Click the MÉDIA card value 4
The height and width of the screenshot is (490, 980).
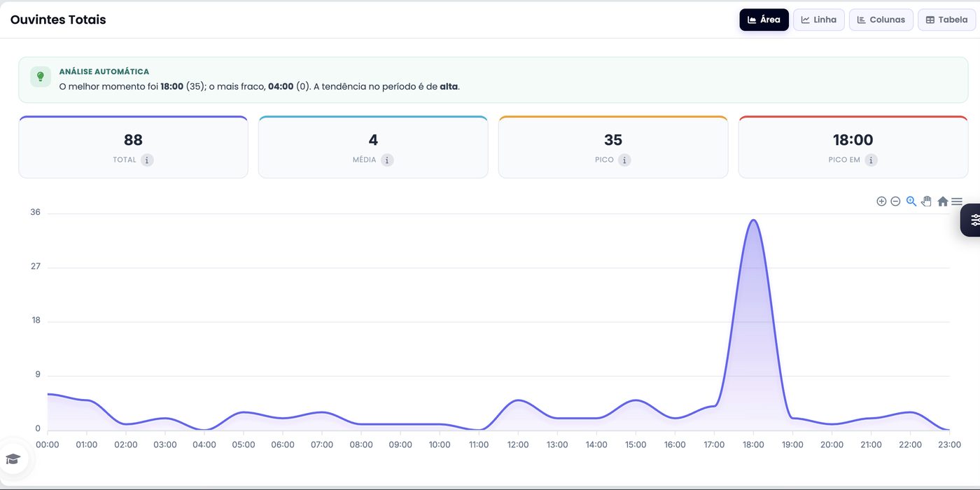tap(373, 140)
